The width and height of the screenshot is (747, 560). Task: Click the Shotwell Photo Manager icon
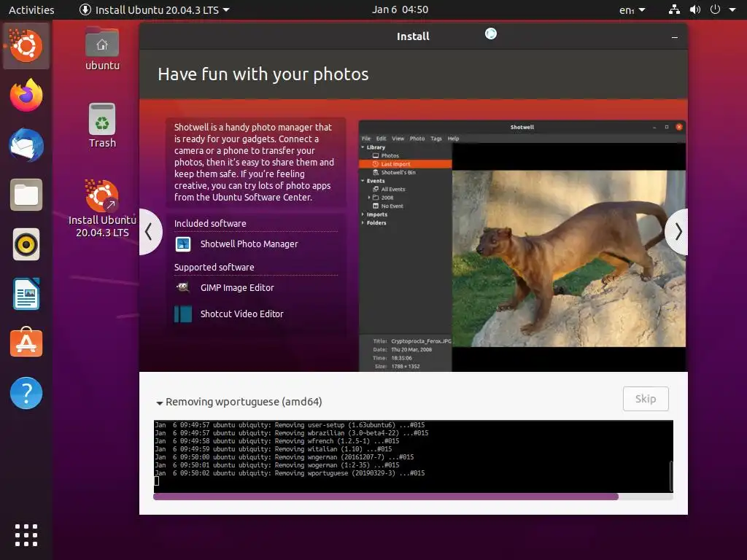[x=183, y=244]
